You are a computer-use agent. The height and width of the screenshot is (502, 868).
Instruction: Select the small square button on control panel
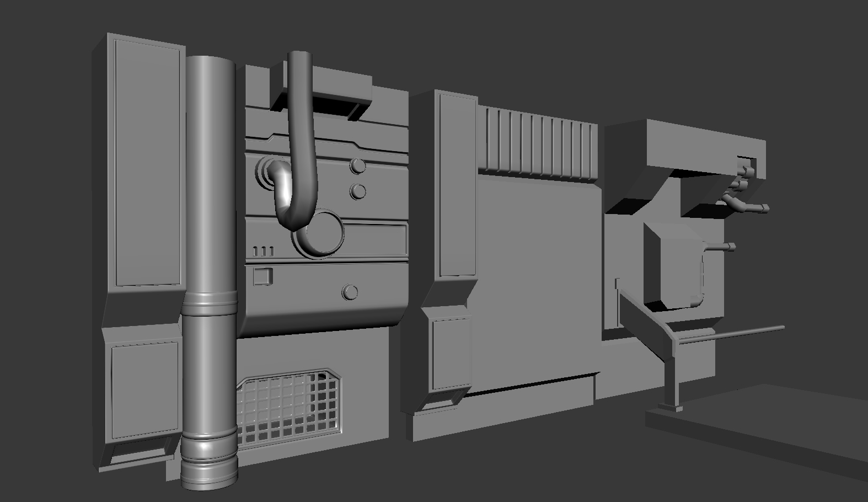263,276
